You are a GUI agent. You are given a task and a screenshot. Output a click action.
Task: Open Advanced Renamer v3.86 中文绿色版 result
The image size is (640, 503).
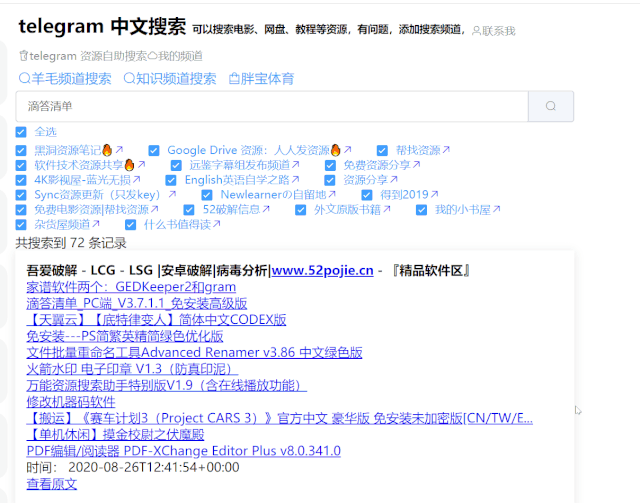pos(194,352)
